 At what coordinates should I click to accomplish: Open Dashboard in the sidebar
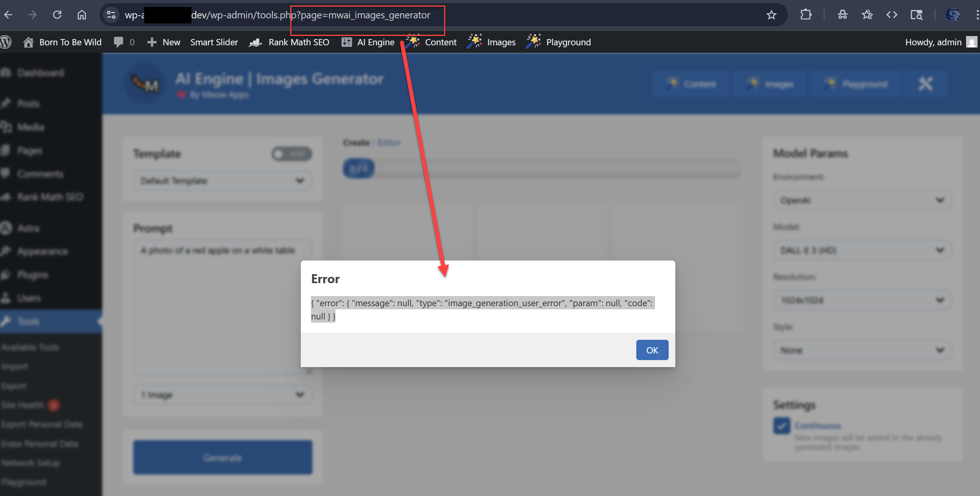41,73
